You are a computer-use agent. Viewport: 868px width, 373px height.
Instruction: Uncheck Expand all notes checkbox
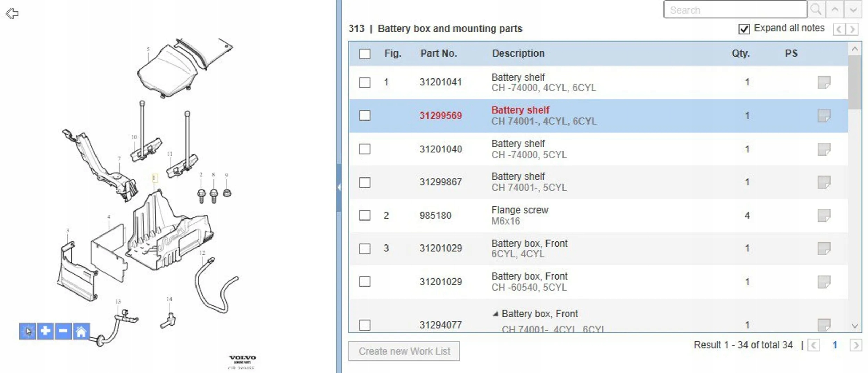pyautogui.click(x=744, y=29)
